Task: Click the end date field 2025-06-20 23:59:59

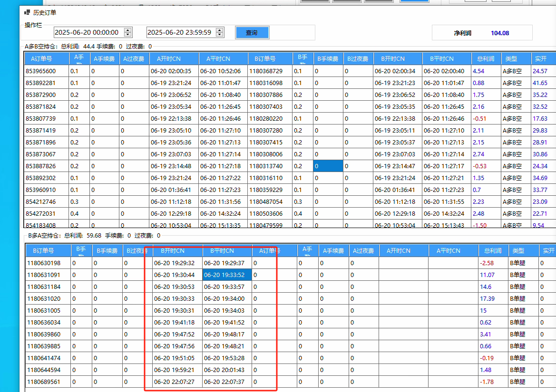Action: point(179,32)
